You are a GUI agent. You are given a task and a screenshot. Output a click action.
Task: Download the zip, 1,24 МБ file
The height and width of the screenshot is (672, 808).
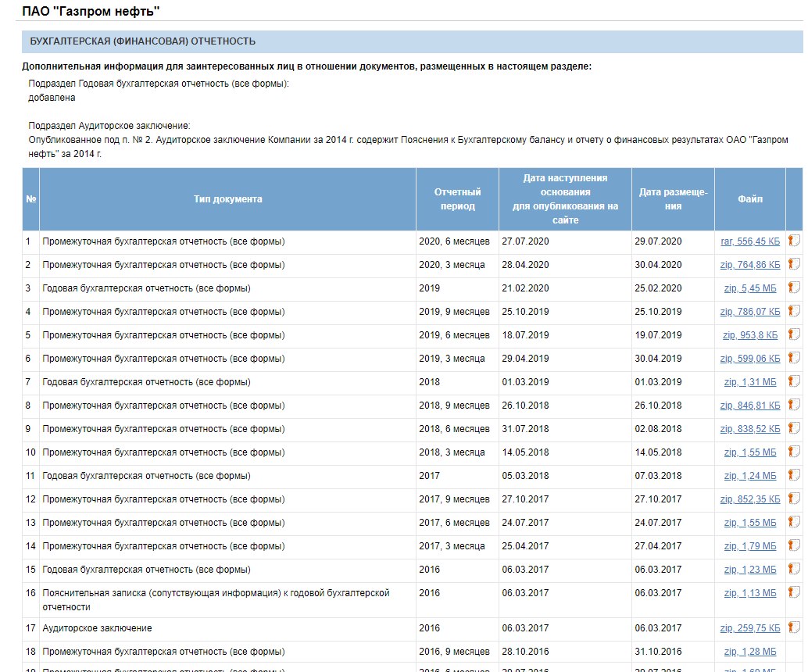click(x=749, y=476)
